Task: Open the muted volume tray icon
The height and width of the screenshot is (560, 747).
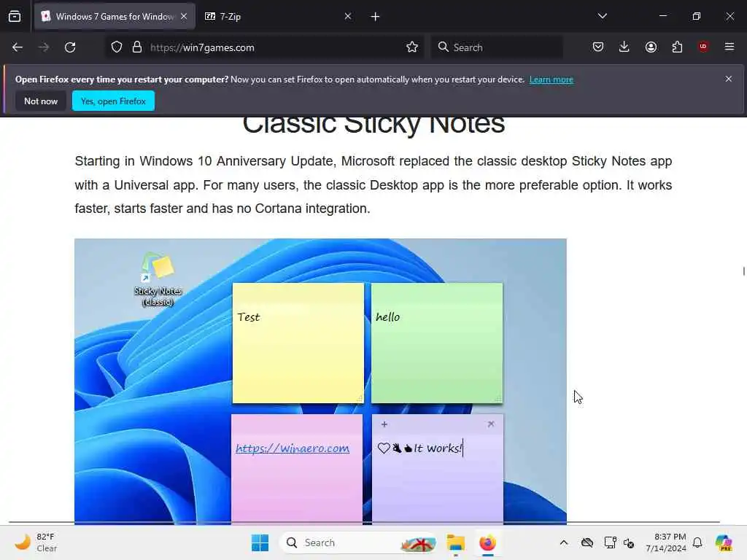Action: click(629, 542)
